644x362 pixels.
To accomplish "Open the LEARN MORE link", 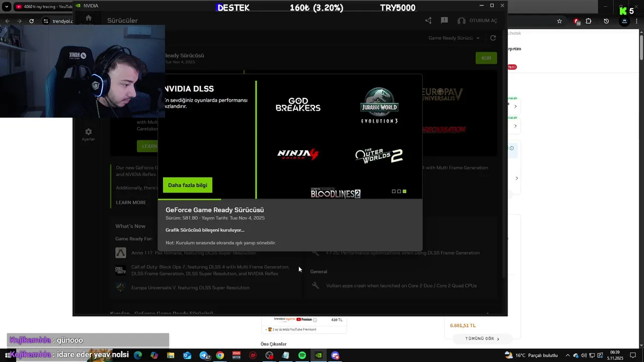I will pos(131,203).
